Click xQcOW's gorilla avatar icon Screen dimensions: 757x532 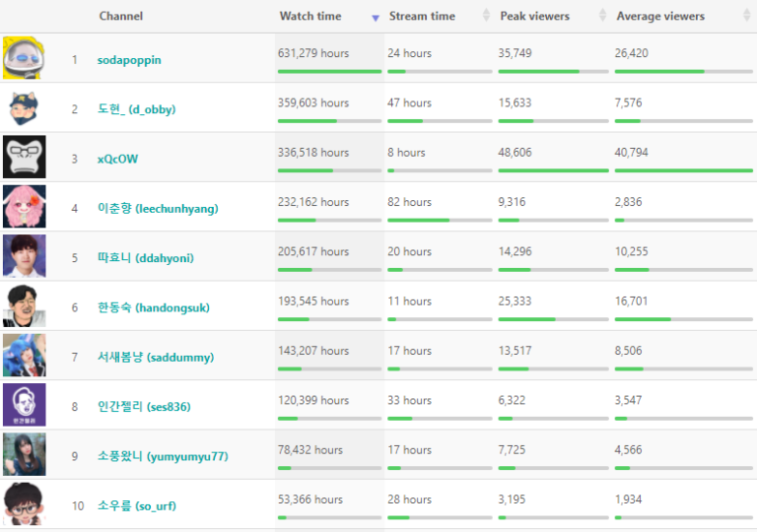pyautogui.click(x=23, y=158)
